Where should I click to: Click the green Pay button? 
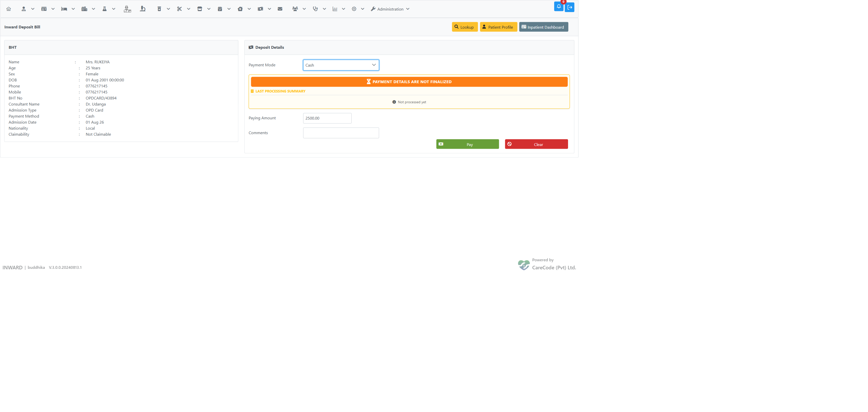point(467,144)
